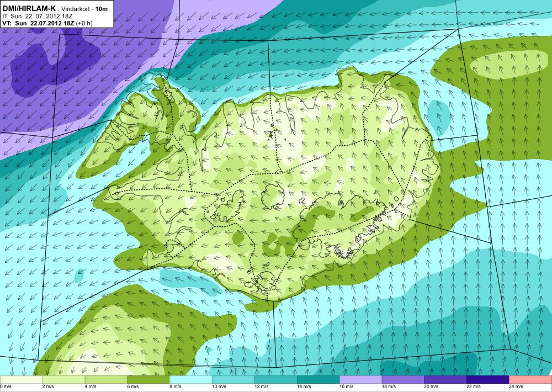Click the turquoise oval off the northeast coast
The width and height of the screenshot is (552, 392).
pyautogui.click(x=439, y=114)
